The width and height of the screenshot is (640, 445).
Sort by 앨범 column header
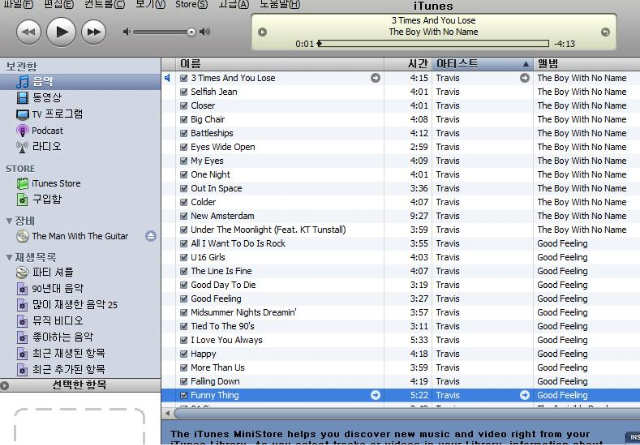[587, 64]
